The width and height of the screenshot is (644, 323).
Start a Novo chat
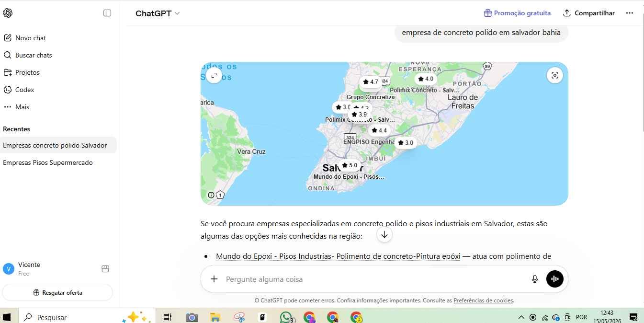31,38
